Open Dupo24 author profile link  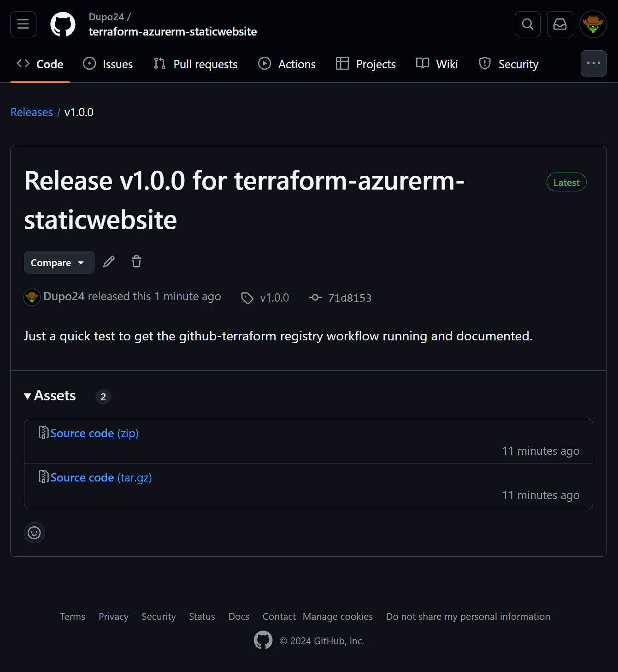coord(64,297)
